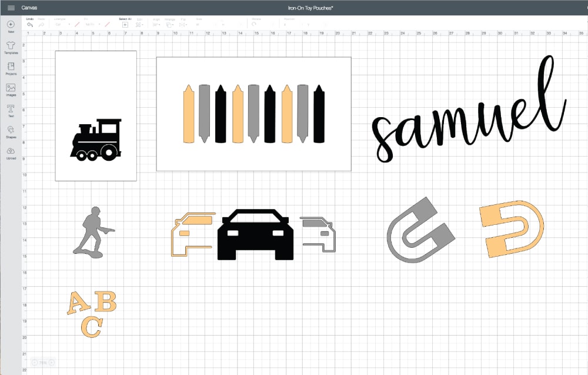The height and width of the screenshot is (375, 588).
Task: Open the Align dropdown
Action: click(156, 25)
